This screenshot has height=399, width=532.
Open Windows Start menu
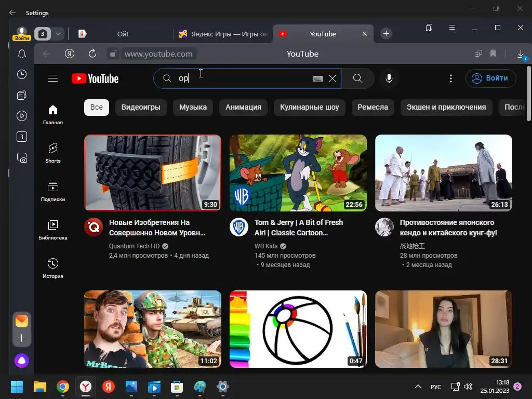click(x=17, y=387)
